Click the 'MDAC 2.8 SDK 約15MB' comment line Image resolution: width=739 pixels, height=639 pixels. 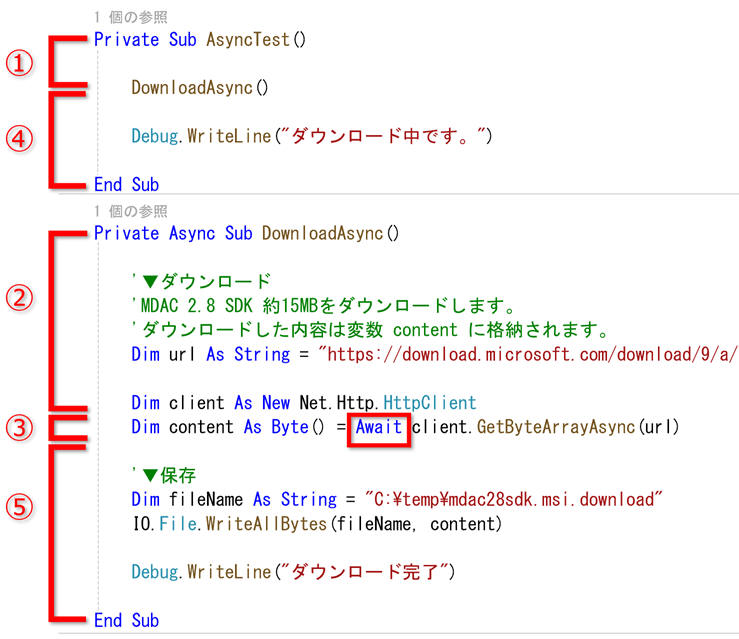[323, 305]
